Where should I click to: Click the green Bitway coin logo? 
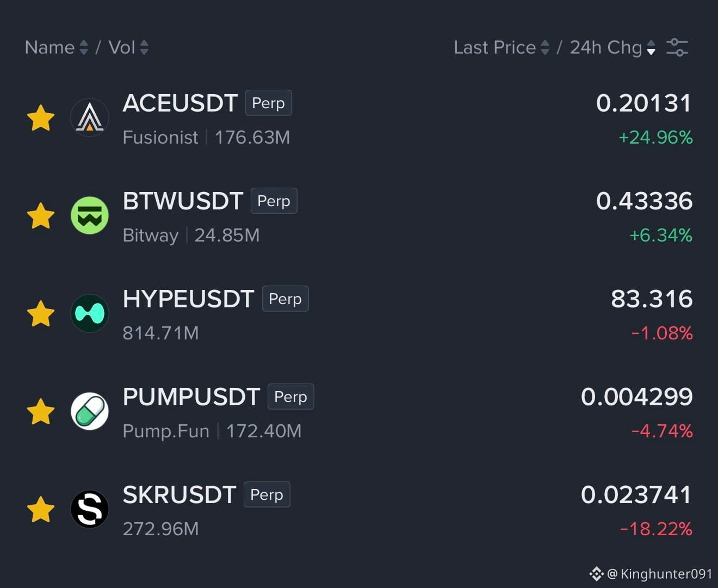(90, 215)
